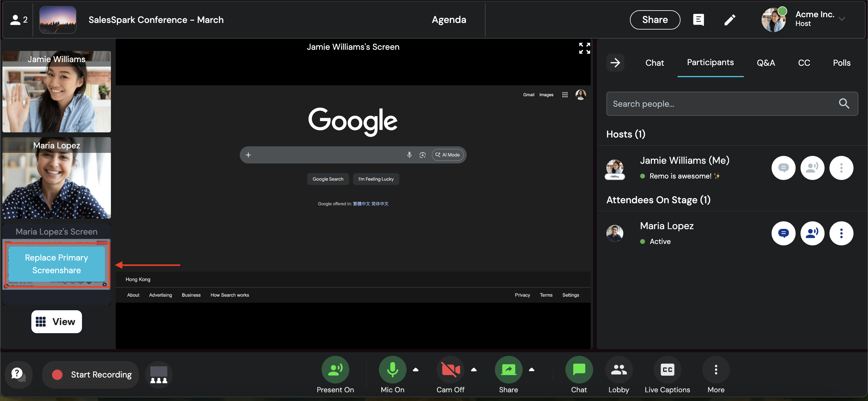Click the search magnifier icon in participants
This screenshot has width=868, height=401.
[844, 103]
